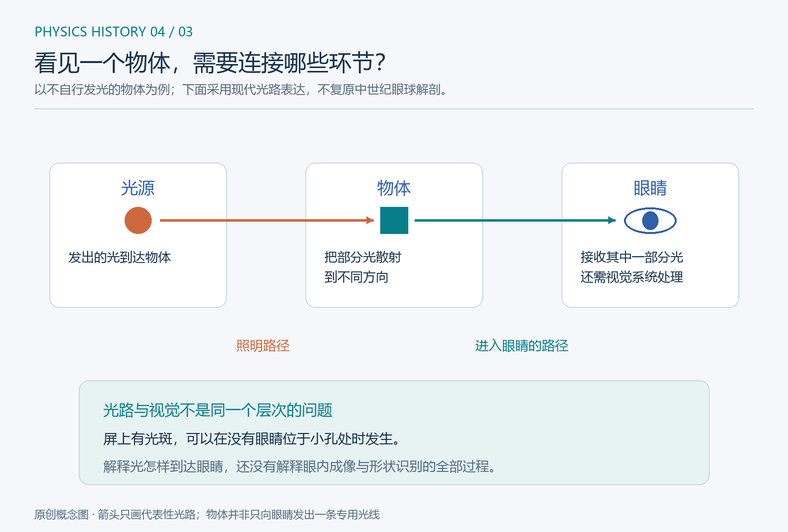Select the '眼睛' card heading
The image size is (788, 532).
pyautogui.click(x=650, y=188)
